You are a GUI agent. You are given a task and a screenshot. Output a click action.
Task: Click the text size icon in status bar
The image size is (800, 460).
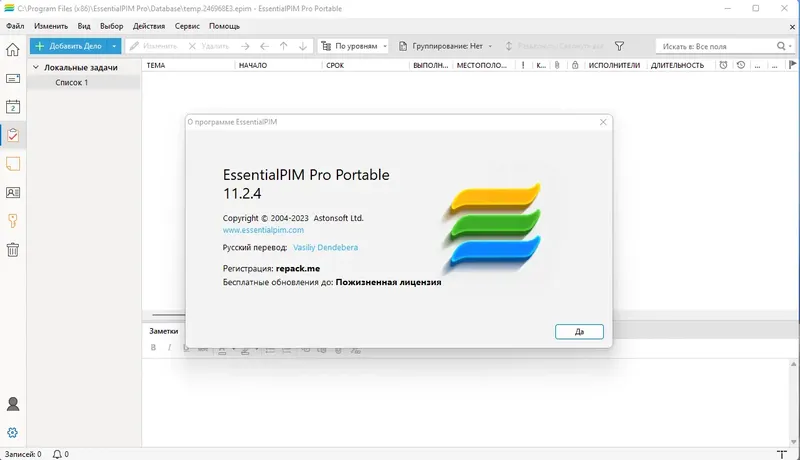pyautogui.click(x=782, y=454)
